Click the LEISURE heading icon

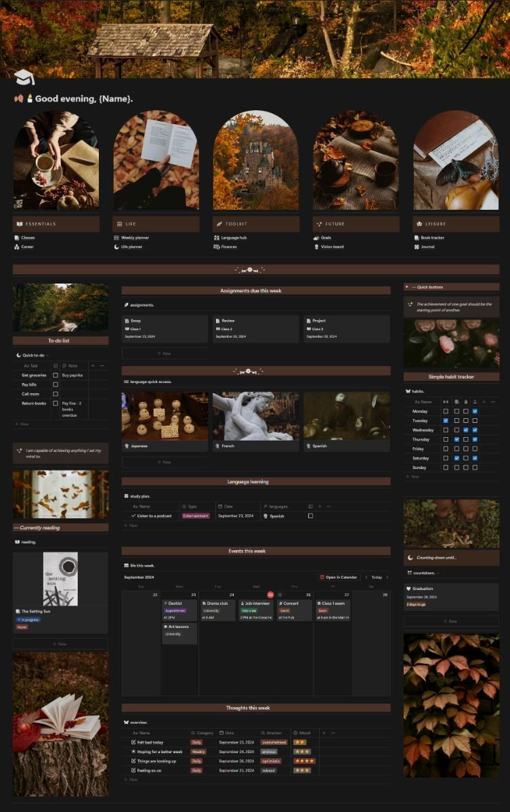pyautogui.click(x=419, y=224)
